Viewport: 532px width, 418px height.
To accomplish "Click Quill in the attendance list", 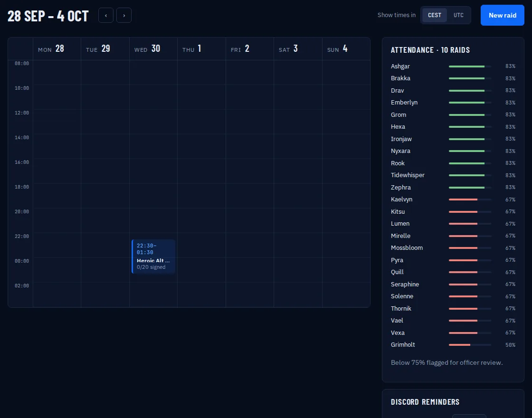I will (x=397, y=272).
